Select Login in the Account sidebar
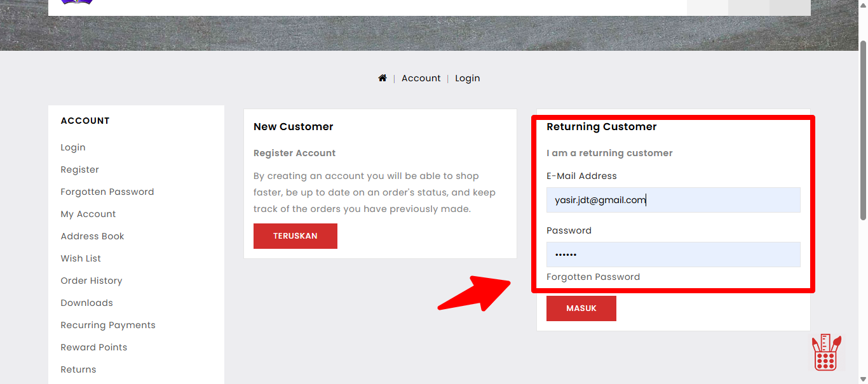This screenshot has width=868, height=384. click(x=73, y=147)
